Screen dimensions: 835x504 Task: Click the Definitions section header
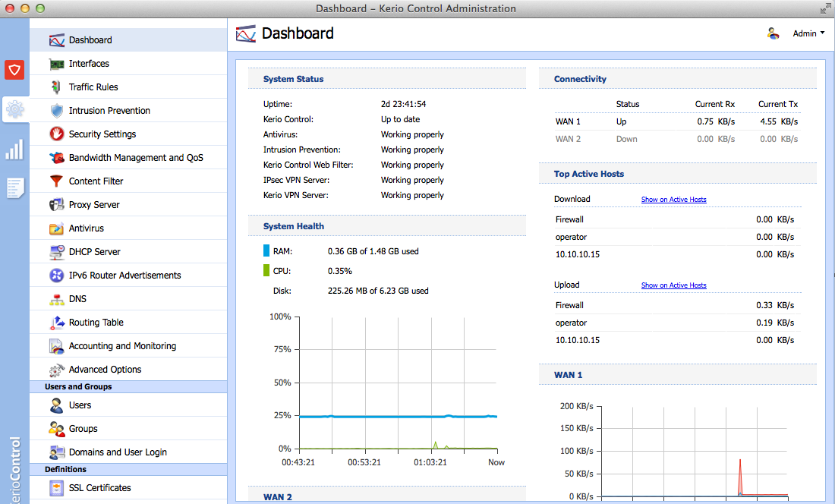pyautogui.click(x=128, y=469)
